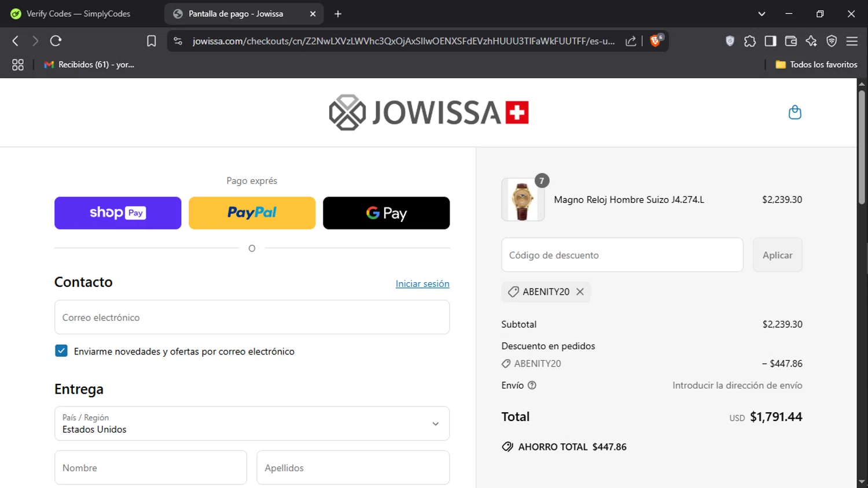Viewport: 868px width, 488px height.
Task: Click the Introducir la dirección de envío text
Action: 737,385
